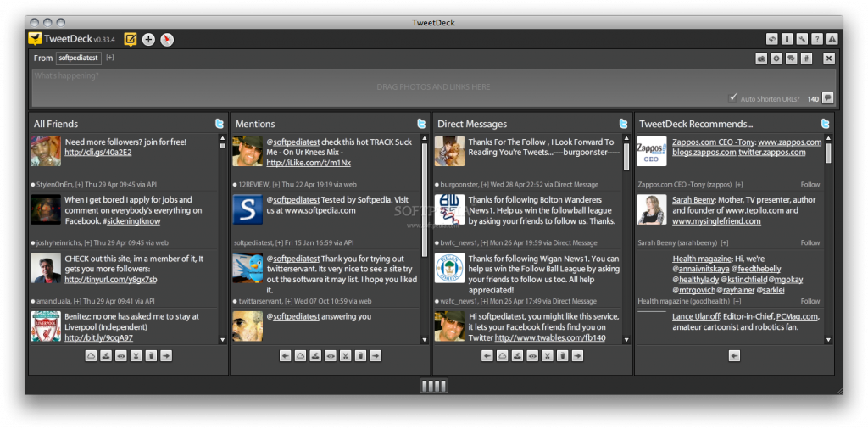
Task: Toggle the eye icon under Direct Messages column
Action: (x=532, y=356)
